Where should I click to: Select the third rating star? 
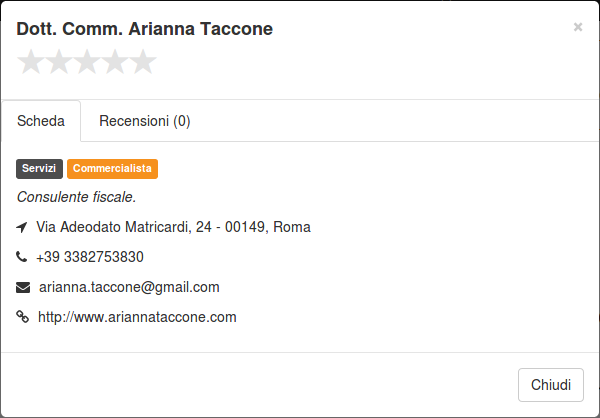pos(87,62)
